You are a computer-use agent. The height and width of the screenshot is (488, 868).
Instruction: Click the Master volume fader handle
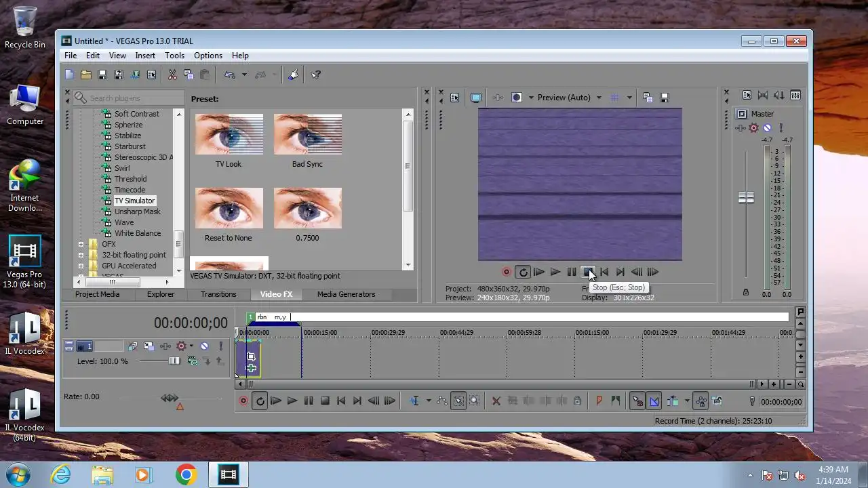(746, 198)
